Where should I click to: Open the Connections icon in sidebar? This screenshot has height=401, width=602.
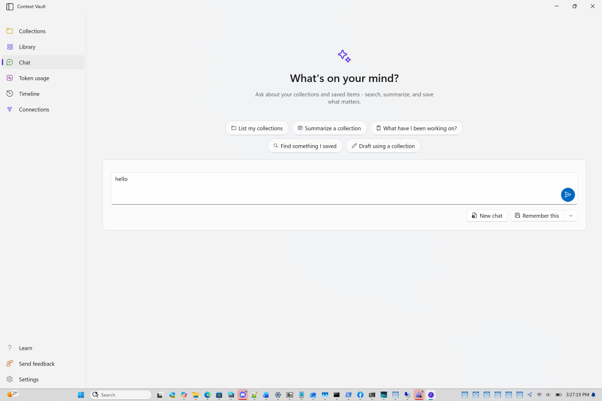10,109
